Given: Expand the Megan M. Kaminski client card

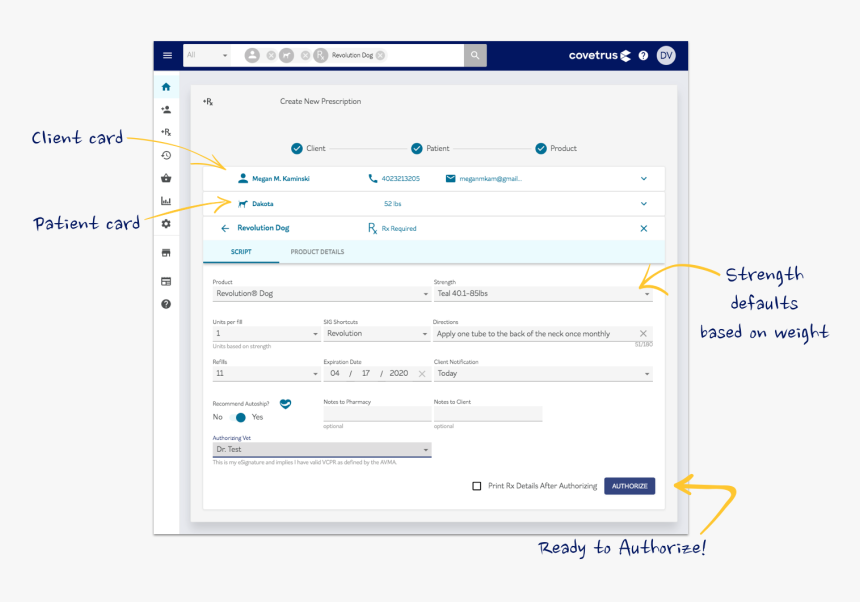Looking at the screenshot, I should pos(644,178).
